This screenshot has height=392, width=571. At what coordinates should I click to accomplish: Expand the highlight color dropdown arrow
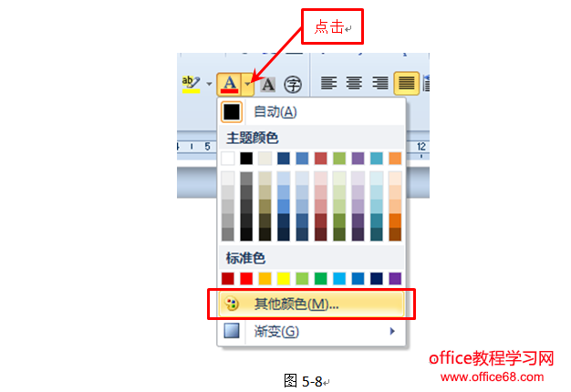click(209, 84)
